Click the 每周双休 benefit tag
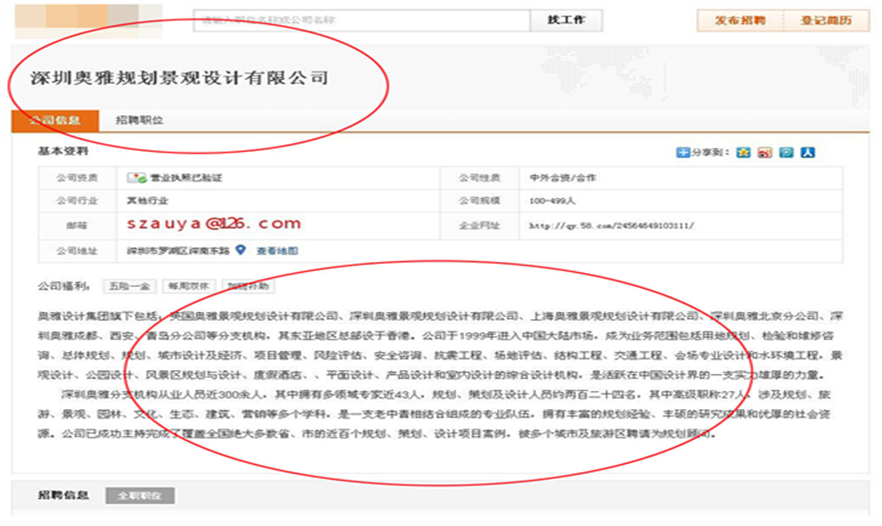 coord(188,286)
